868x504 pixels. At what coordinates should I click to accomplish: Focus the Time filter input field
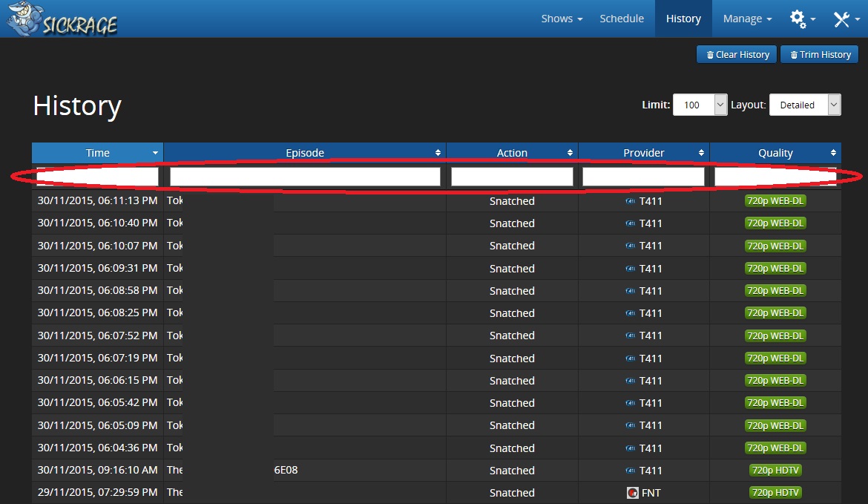click(97, 177)
